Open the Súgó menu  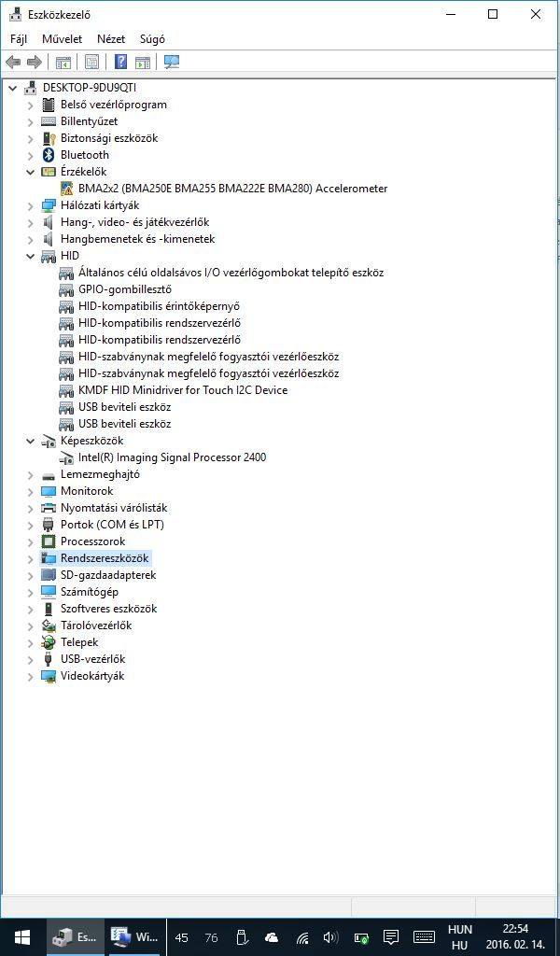click(152, 39)
